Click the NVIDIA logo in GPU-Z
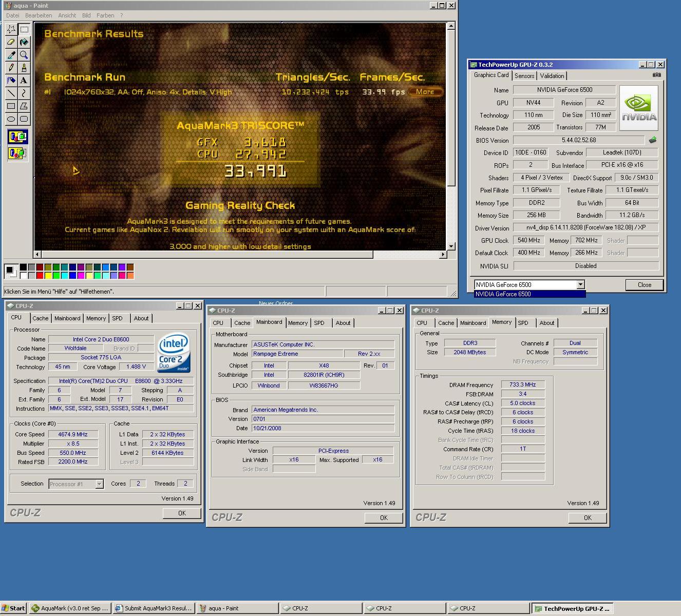681x616 pixels. tap(639, 108)
